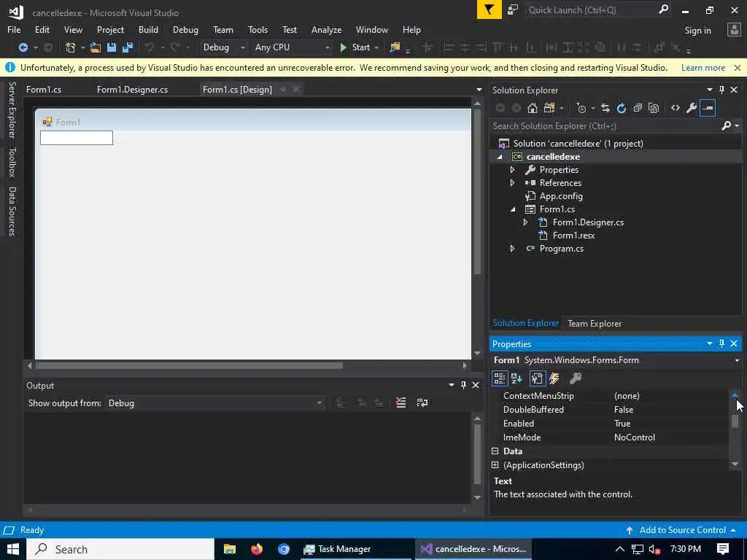
Task: Click the Clear All icon in Output panel
Action: 400,402
